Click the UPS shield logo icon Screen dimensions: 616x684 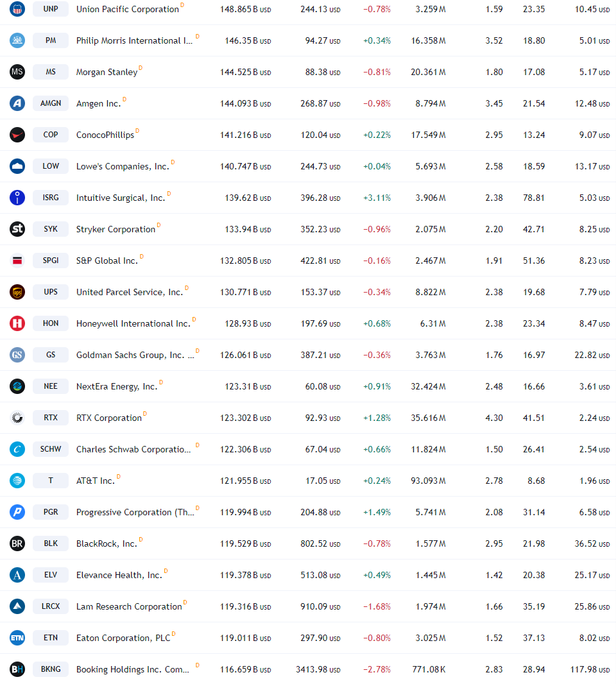click(x=17, y=292)
